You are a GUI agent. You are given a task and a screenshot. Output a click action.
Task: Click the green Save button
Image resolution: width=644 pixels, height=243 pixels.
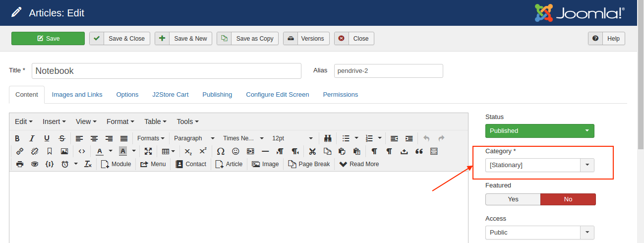(48, 39)
